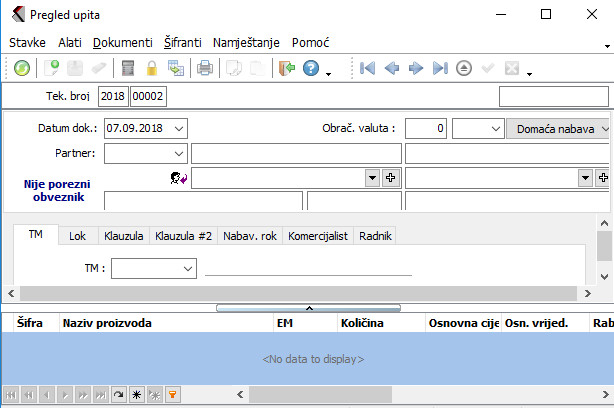The height and width of the screenshot is (408, 614).
Task: Click the contact person icon beside partner
Action: click(180, 178)
